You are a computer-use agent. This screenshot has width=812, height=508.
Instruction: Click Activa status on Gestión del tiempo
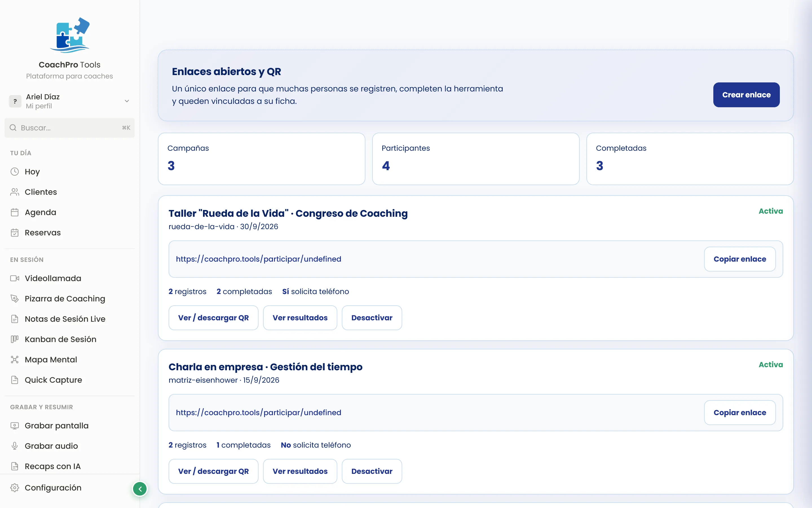(x=771, y=365)
